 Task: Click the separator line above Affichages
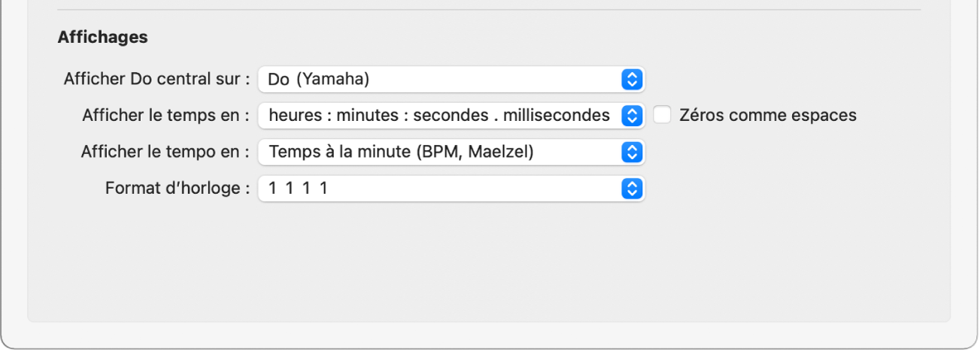click(489, 10)
